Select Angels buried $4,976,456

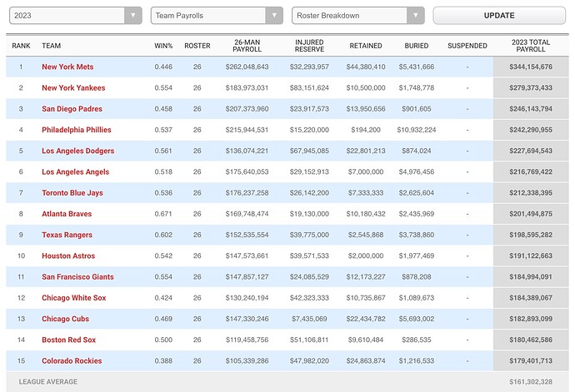point(416,171)
